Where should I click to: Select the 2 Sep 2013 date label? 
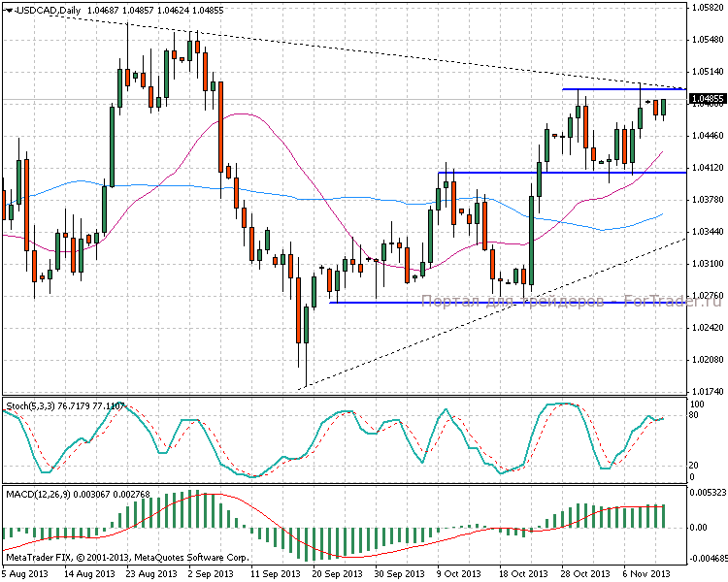tap(209, 573)
